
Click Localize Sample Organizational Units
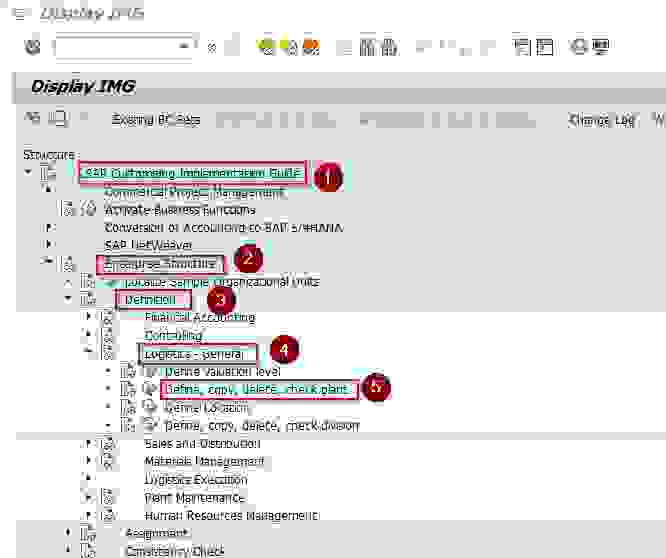click(x=221, y=282)
